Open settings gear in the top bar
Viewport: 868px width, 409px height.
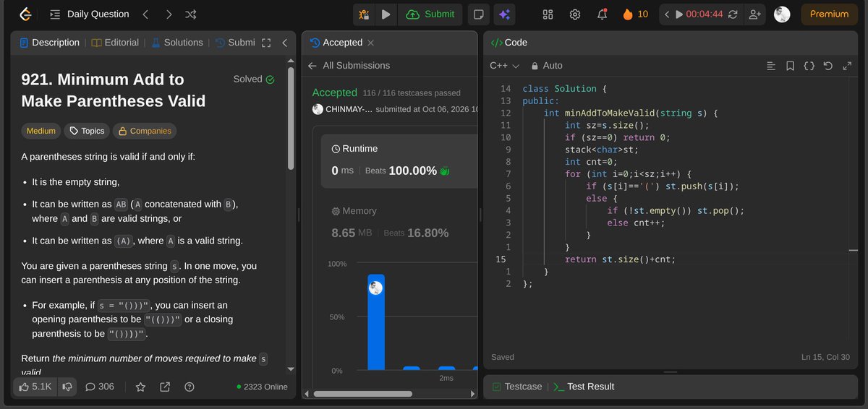[575, 14]
